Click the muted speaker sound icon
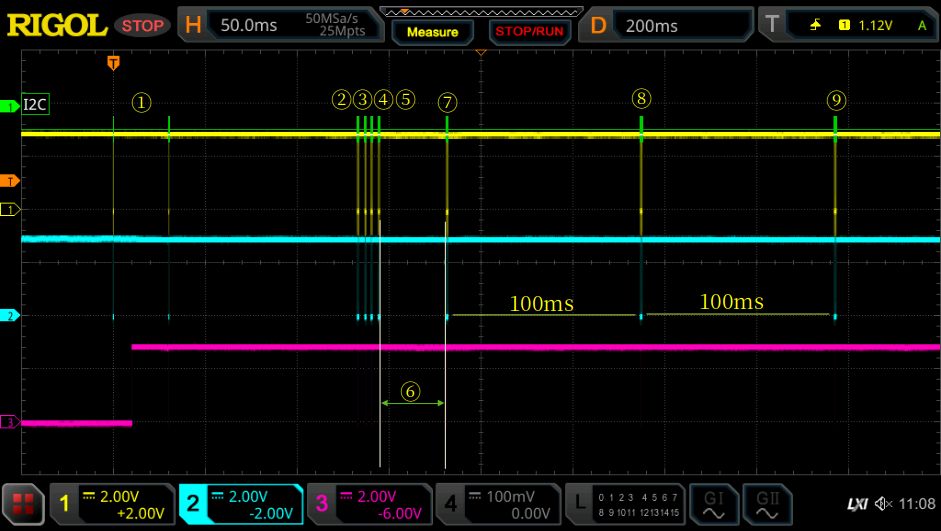The image size is (941, 531). click(x=883, y=504)
